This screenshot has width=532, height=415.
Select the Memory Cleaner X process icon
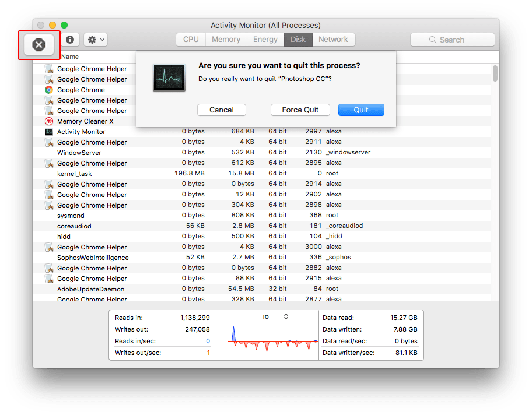click(49, 121)
